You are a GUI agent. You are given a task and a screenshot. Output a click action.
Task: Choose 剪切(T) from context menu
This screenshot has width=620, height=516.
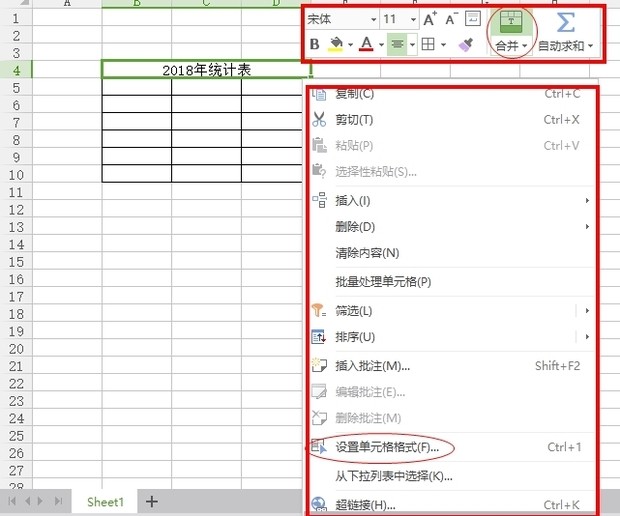(452, 119)
